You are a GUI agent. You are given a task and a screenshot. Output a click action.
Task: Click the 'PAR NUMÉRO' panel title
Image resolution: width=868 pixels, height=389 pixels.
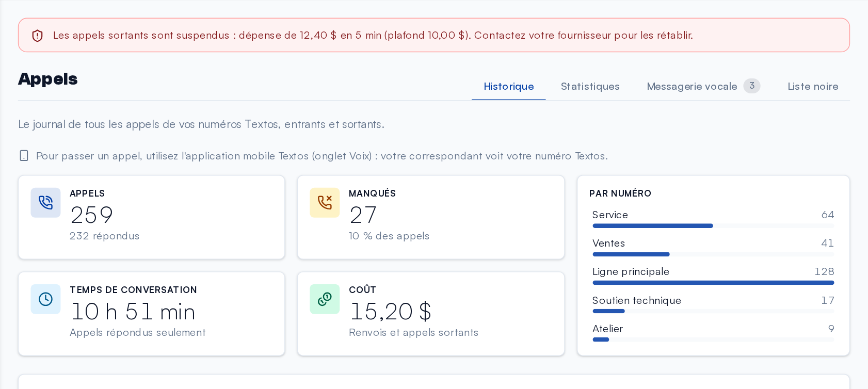620,193
